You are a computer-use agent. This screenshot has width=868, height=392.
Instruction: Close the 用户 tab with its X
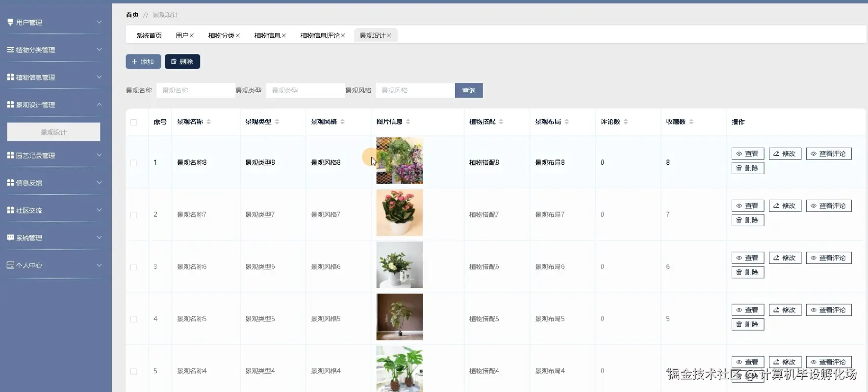point(192,35)
